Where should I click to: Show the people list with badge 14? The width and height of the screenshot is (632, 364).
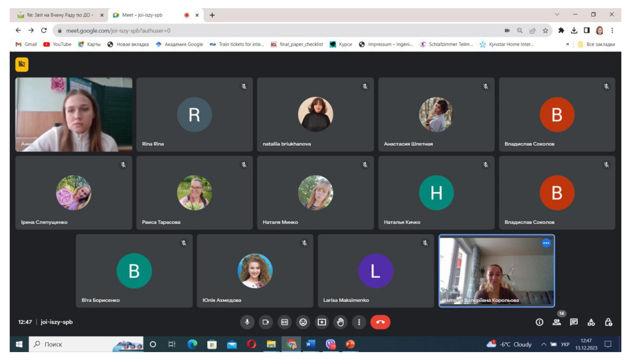click(x=557, y=322)
